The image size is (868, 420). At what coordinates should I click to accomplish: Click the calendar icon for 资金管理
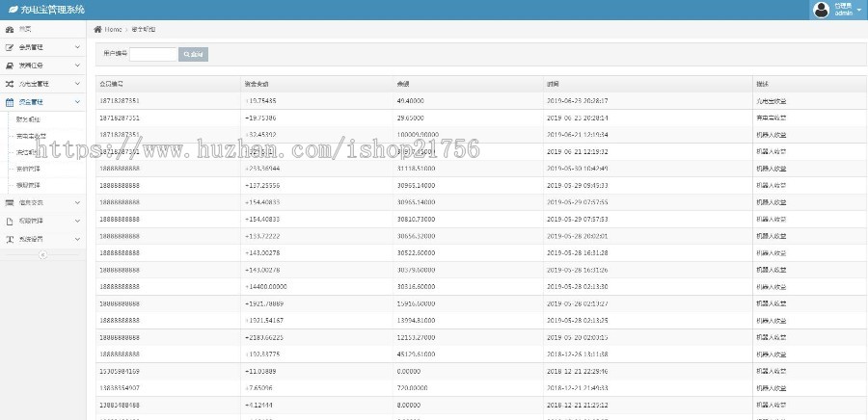pyautogui.click(x=10, y=102)
